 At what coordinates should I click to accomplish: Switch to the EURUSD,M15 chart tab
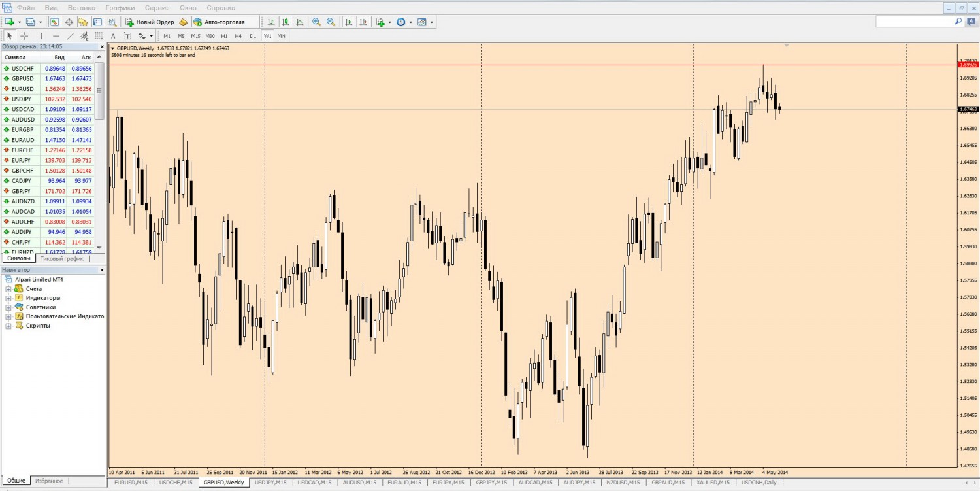click(131, 483)
